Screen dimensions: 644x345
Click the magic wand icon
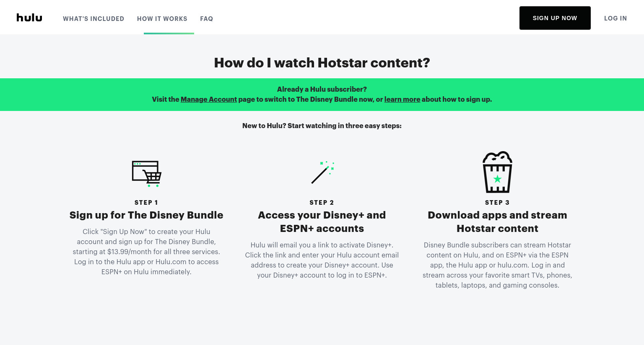(322, 172)
